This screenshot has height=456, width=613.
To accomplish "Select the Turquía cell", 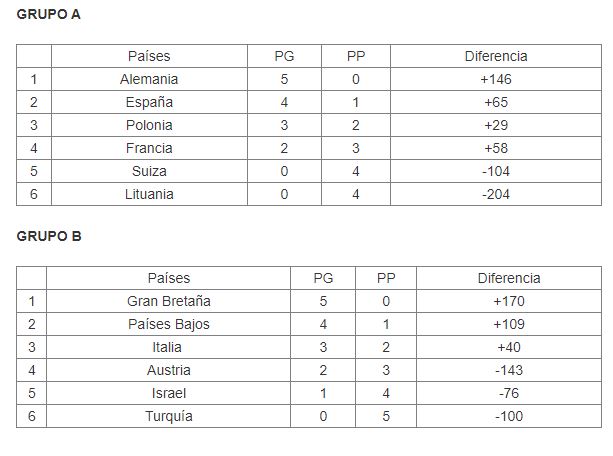I will point(168,416).
